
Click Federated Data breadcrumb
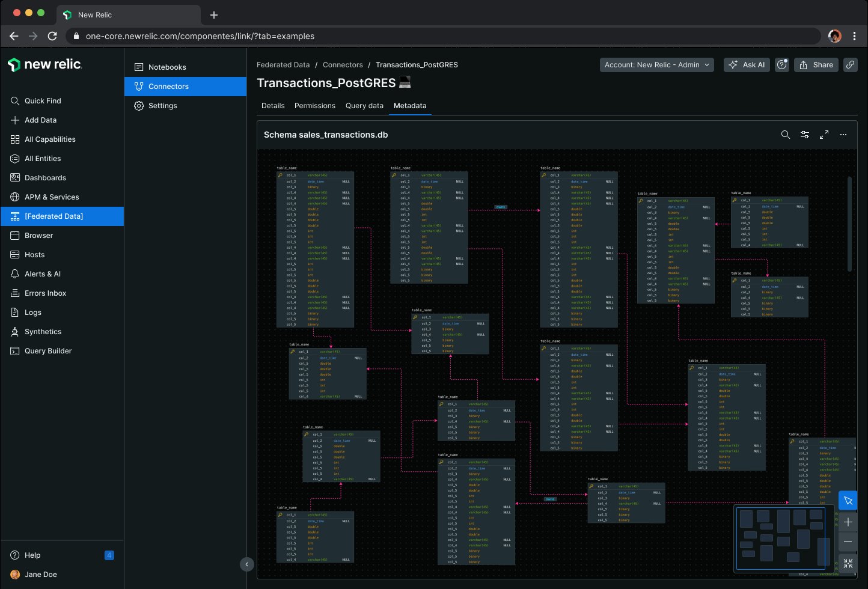tap(283, 65)
